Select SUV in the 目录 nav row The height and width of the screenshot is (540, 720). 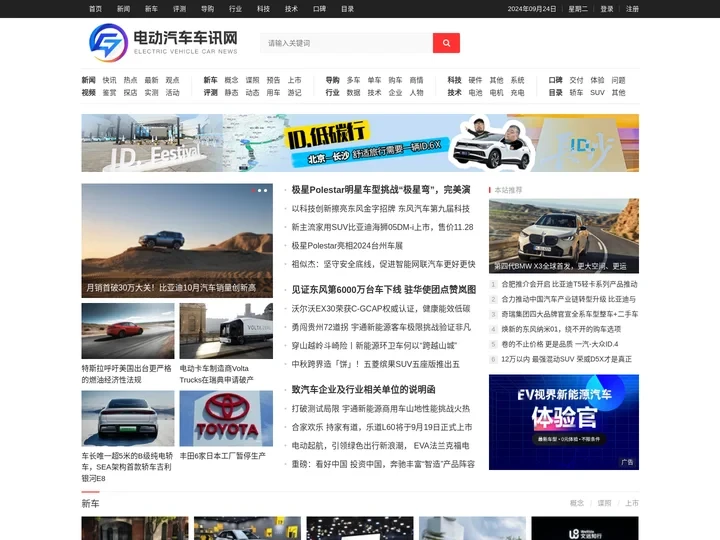coord(597,92)
